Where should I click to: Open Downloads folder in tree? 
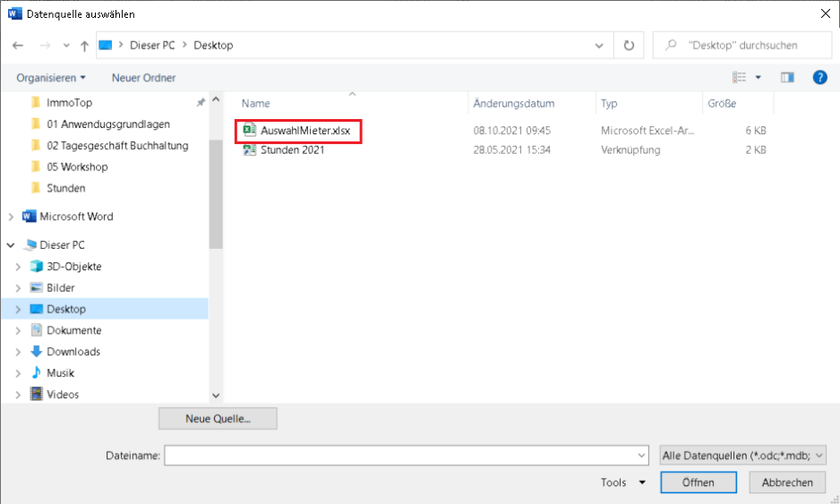(73, 352)
